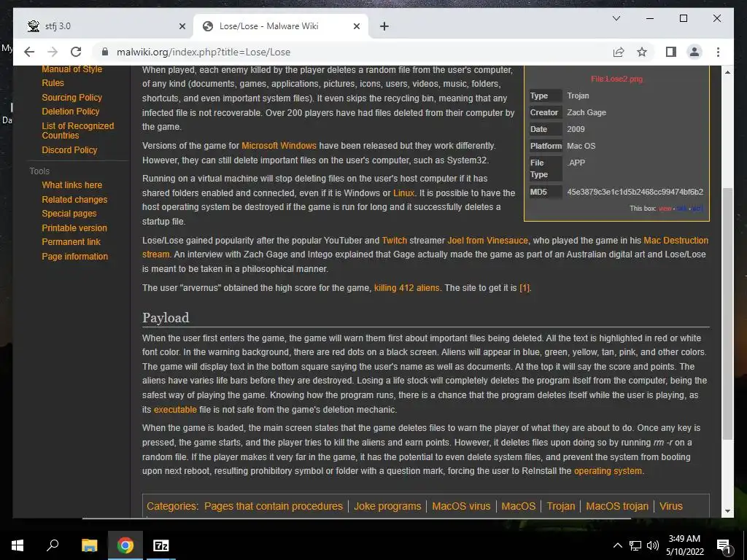The width and height of the screenshot is (747, 560).
Task: Click Permanent link in sidebar
Action: coord(71,242)
